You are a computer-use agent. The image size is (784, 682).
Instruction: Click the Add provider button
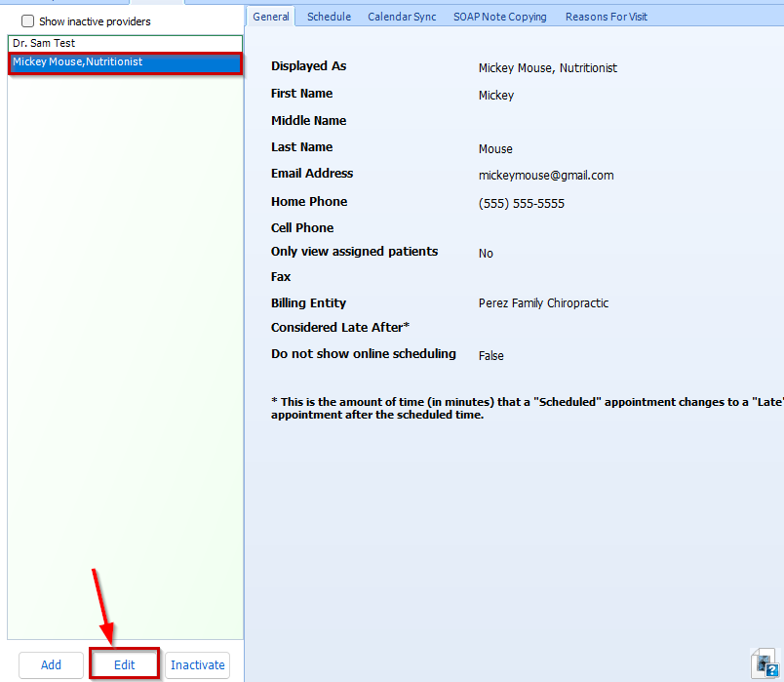coord(51,665)
